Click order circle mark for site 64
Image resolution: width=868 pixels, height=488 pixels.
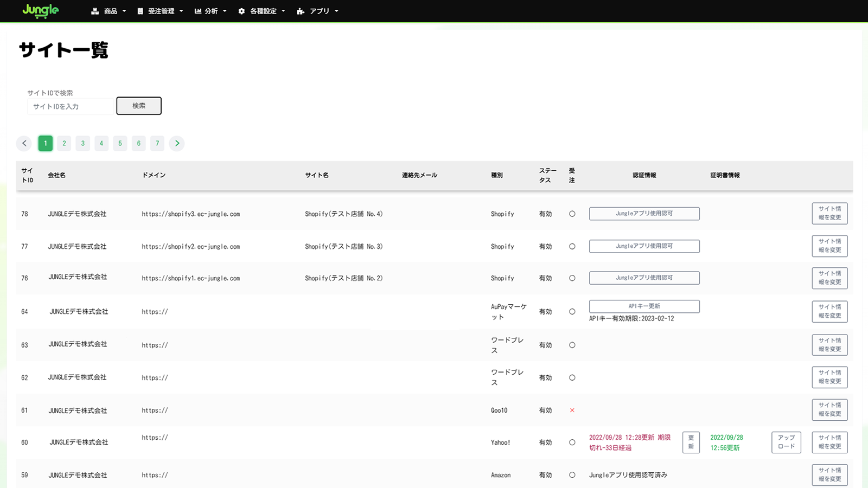572,312
